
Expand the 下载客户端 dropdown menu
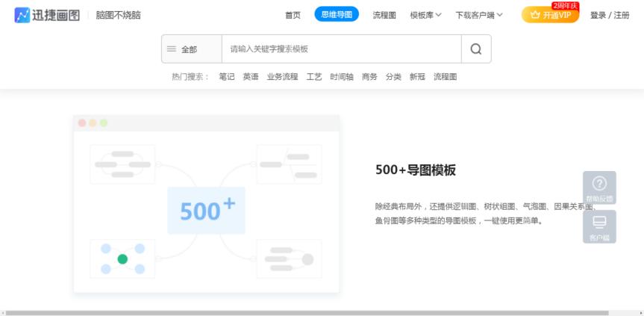point(479,15)
